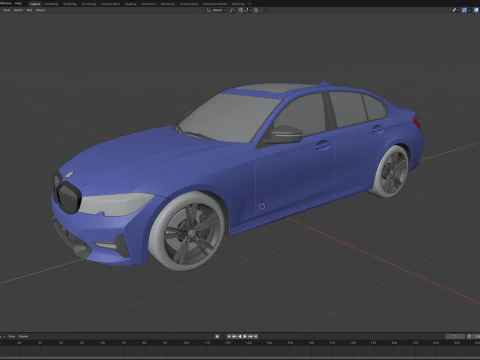The height and width of the screenshot is (360, 480).
Task: Open the Rendering workspace tab
Action: (167, 4)
